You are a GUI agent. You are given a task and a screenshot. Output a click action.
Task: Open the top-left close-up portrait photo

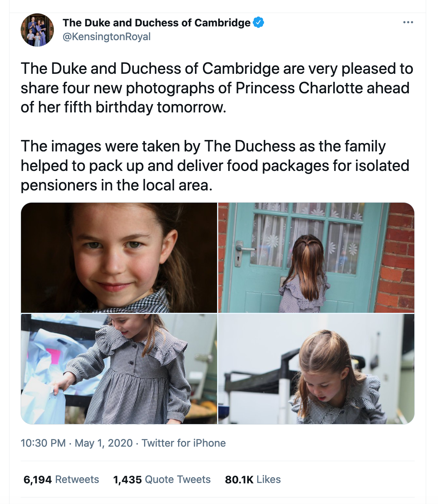click(x=119, y=257)
